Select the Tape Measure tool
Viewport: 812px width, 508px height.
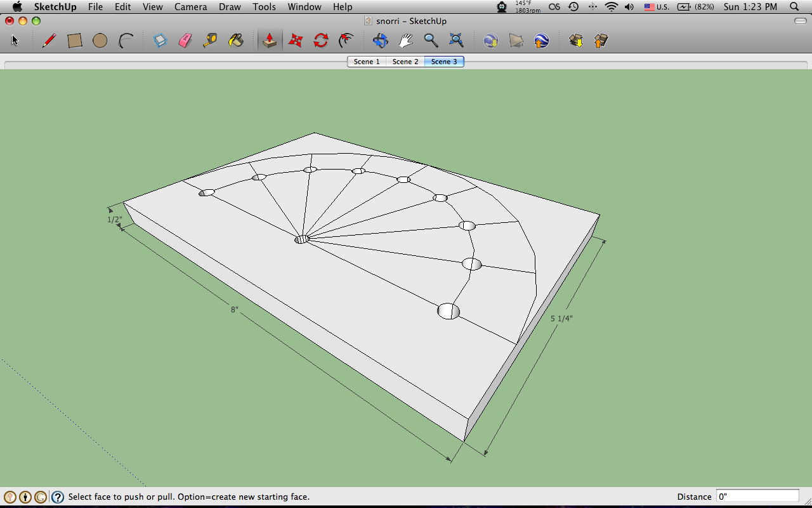click(x=211, y=41)
